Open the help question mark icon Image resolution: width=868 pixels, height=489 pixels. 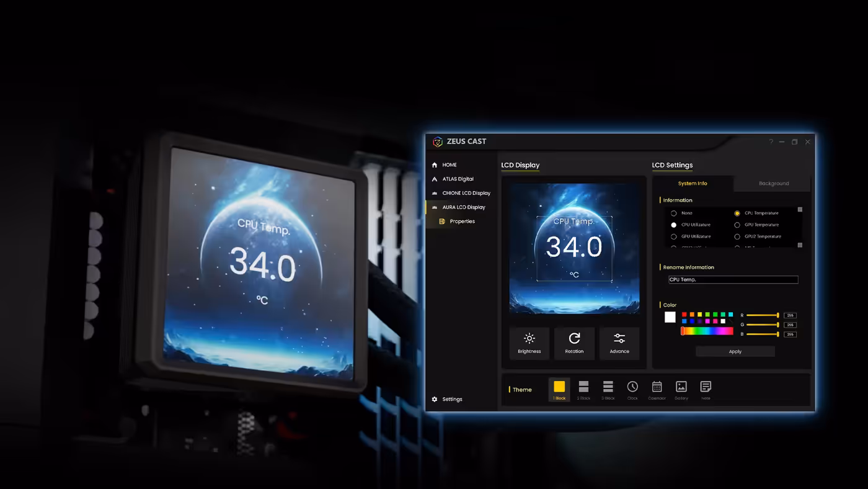click(x=771, y=142)
